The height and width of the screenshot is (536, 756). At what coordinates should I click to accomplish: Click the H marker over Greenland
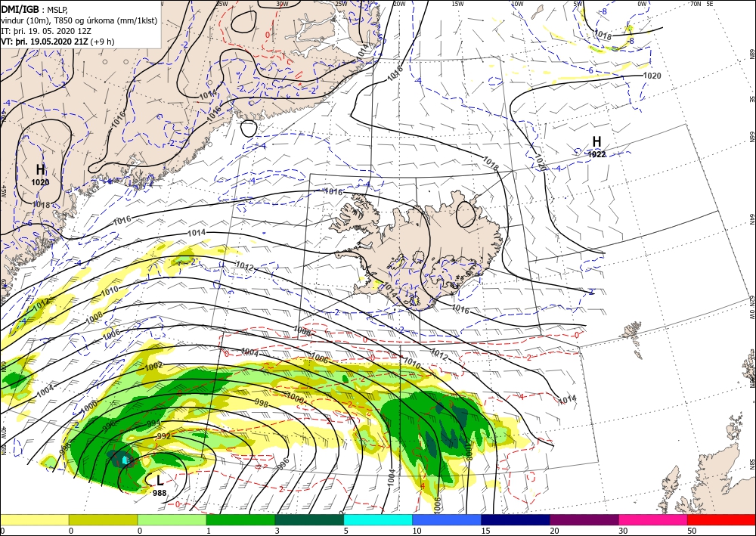[x=41, y=169]
